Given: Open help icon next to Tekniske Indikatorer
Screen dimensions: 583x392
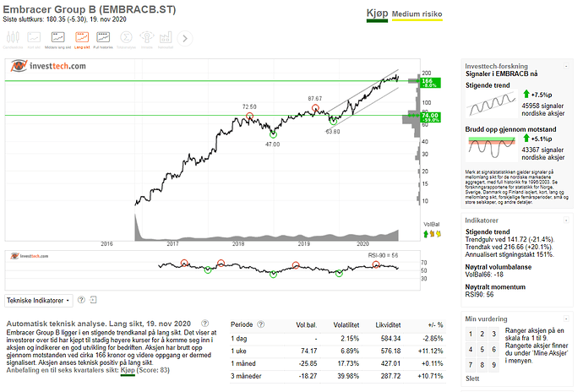Looking at the screenshot, I should pyautogui.click(x=81, y=300).
